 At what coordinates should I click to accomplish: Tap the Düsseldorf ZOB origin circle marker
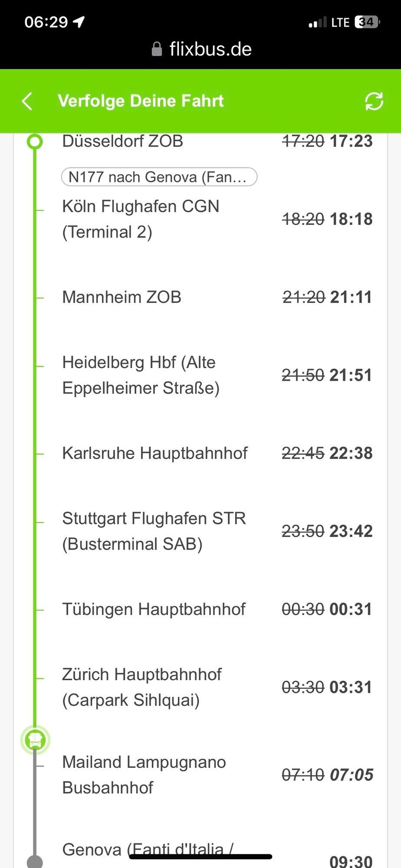click(x=35, y=141)
